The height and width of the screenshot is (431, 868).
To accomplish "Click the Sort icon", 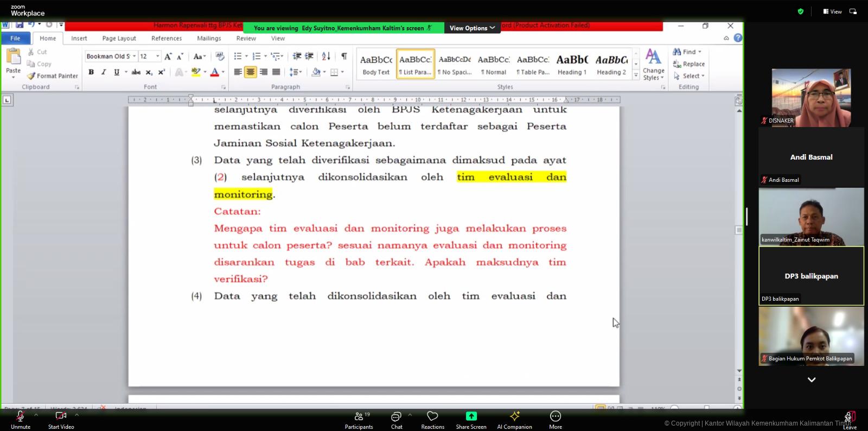I will 326,56.
